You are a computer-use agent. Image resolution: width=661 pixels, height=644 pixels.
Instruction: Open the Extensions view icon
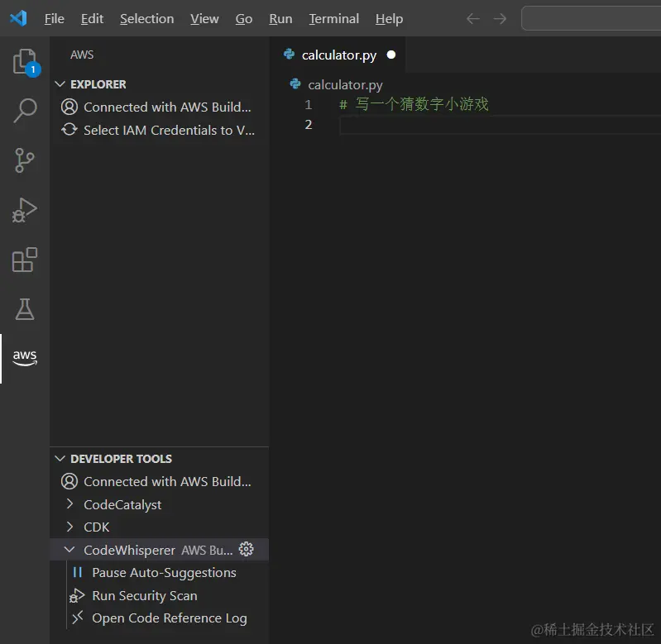coord(25,260)
